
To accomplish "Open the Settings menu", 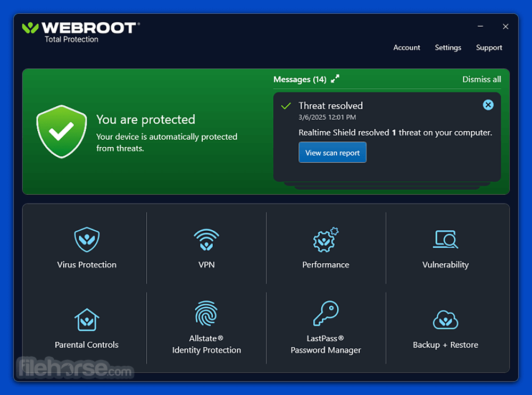I will click(x=448, y=47).
